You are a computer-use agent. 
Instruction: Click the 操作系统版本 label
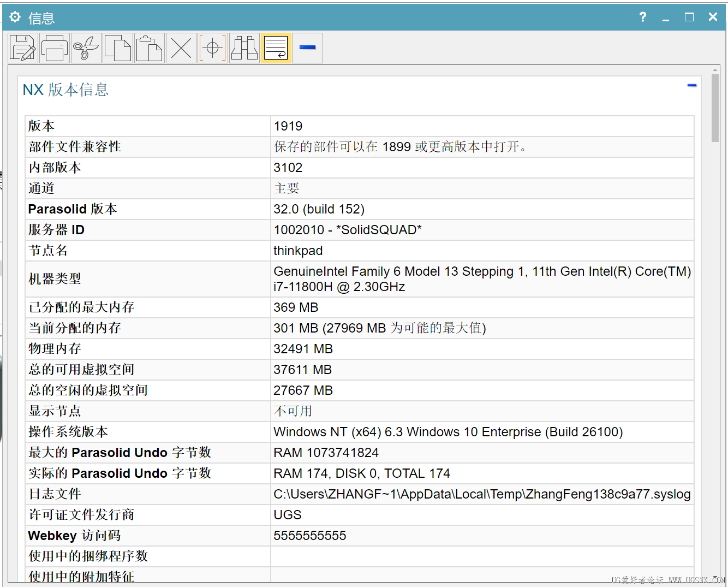(68, 432)
